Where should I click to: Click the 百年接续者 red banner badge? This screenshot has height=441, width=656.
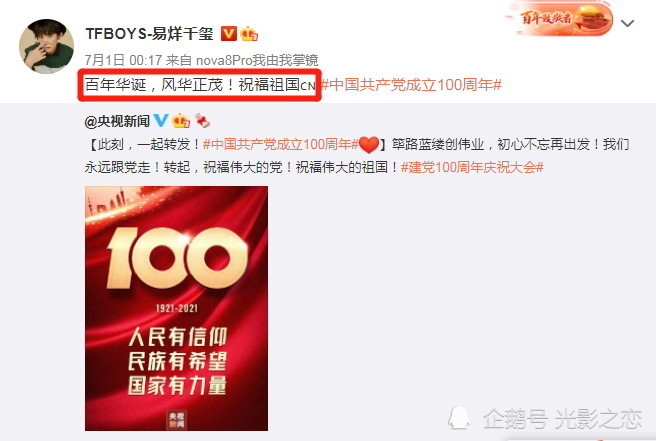[559, 18]
